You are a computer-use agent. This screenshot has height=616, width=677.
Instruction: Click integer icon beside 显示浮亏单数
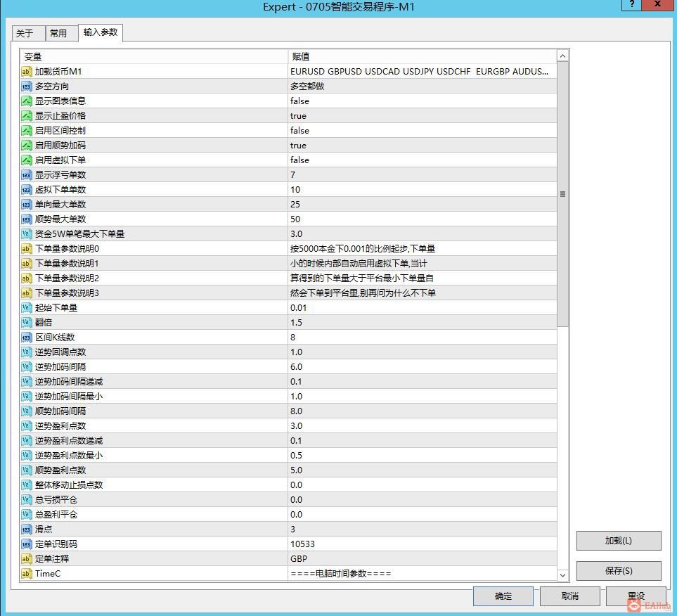26,175
